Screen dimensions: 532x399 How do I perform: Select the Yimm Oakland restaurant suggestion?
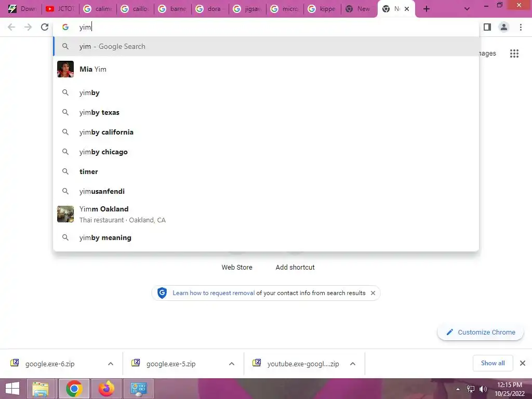[266, 214]
